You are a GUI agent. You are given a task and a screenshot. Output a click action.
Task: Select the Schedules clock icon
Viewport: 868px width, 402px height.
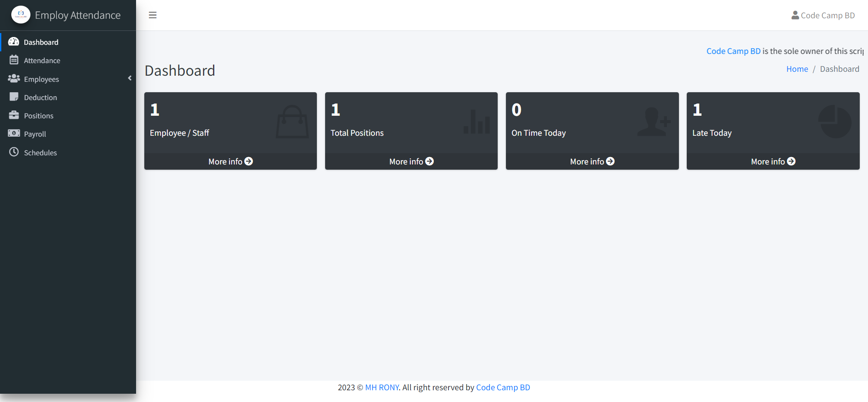(13, 152)
